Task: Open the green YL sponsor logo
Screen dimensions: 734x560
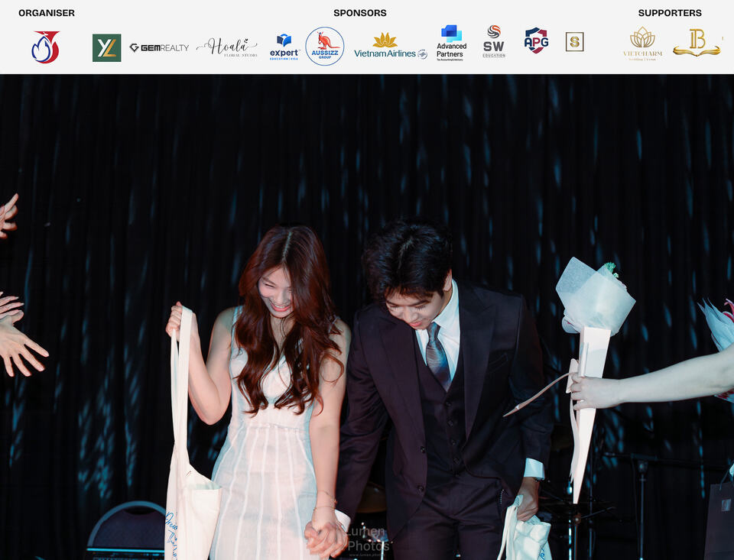Action: 107,47
